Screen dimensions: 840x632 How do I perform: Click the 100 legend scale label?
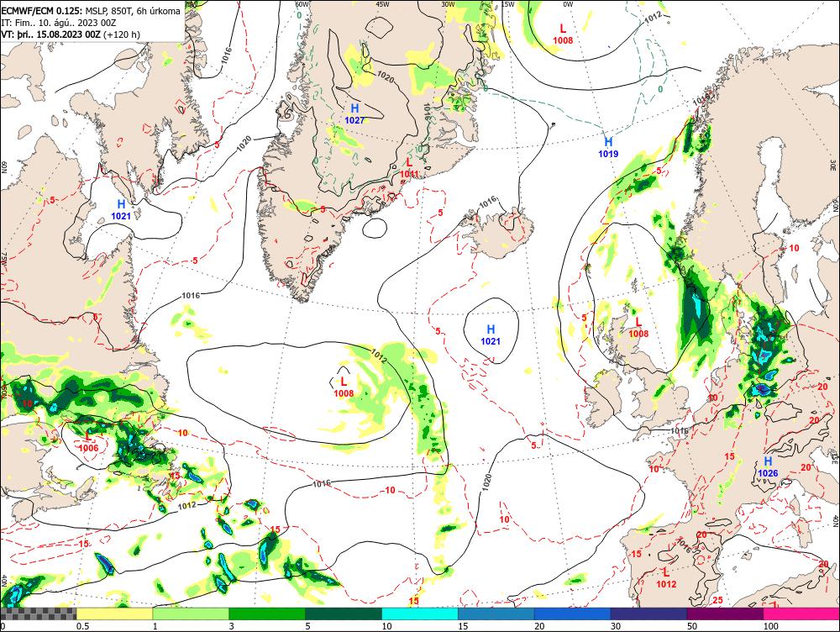point(770,626)
